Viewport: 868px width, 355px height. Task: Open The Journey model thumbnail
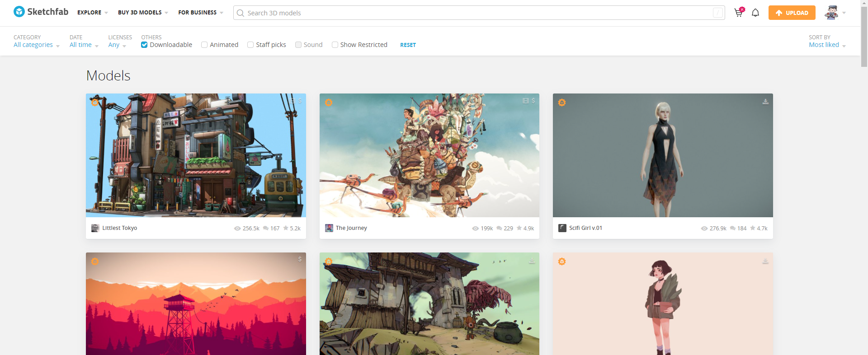pyautogui.click(x=429, y=155)
